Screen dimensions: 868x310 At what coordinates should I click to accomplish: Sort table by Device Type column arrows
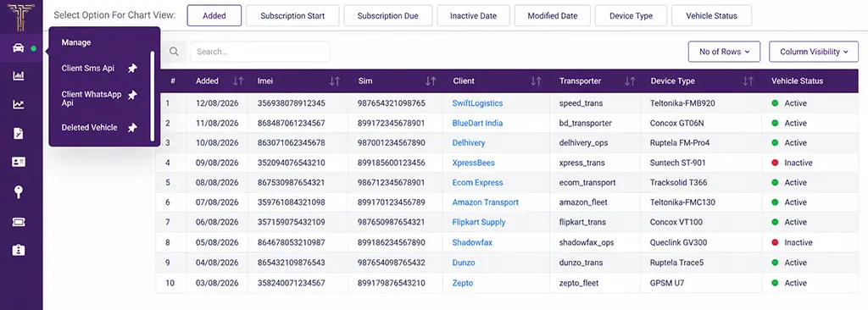(748, 80)
